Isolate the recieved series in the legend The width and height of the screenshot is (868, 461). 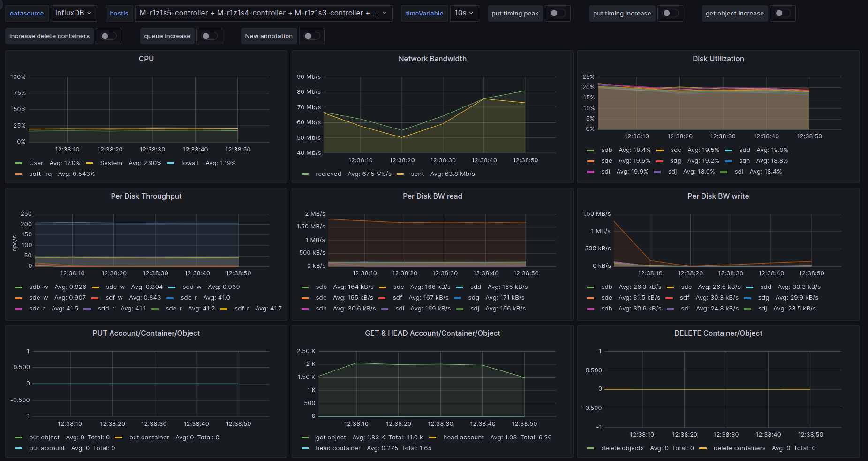pos(328,174)
